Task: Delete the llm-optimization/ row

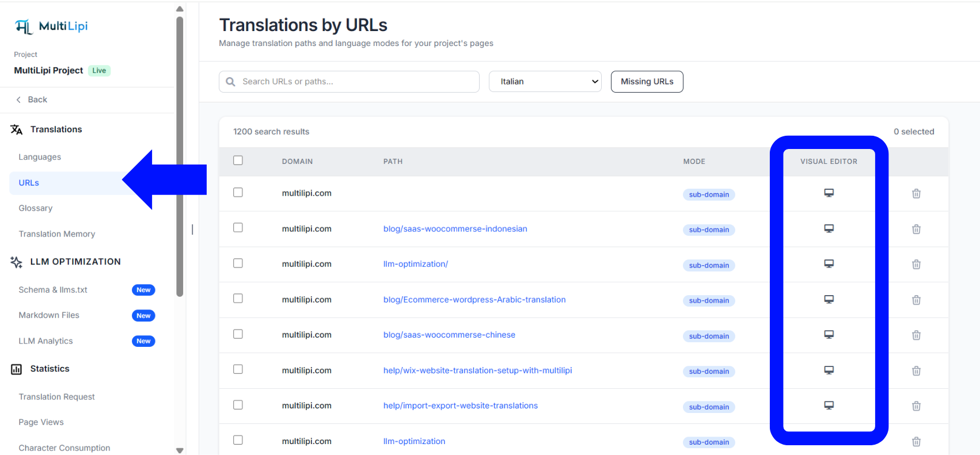Action: coord(916,265)
